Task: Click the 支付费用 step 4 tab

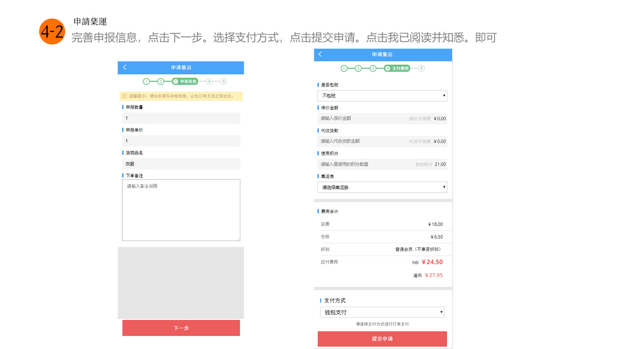Action: click(x=397, y=69)
